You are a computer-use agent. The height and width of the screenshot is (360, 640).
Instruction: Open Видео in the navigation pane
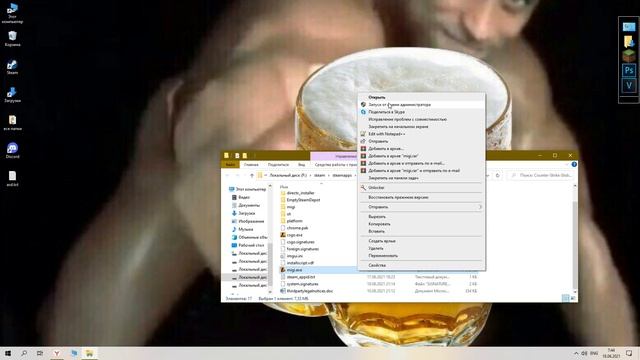tap(244, 197)
